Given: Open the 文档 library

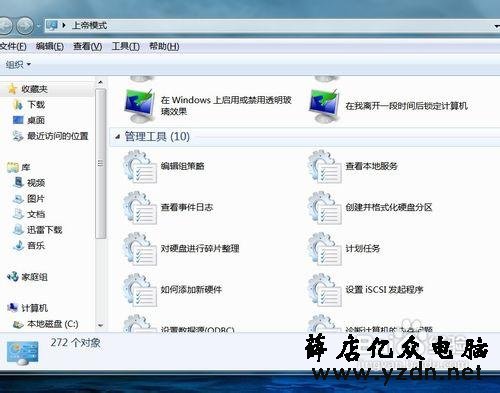Looking at the screenshot, I should click(x=36, y=214).
